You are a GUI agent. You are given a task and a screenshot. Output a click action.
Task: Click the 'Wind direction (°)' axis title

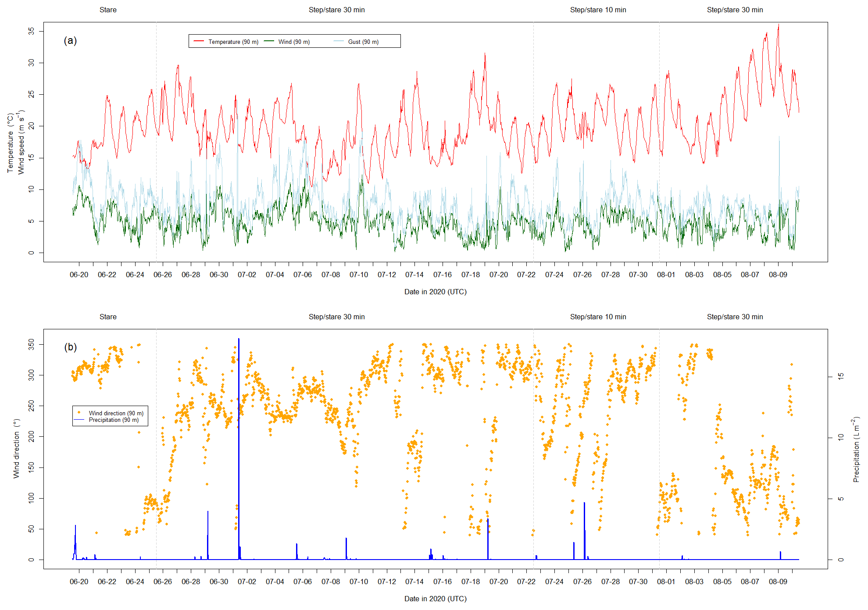(x=17, y=449)
